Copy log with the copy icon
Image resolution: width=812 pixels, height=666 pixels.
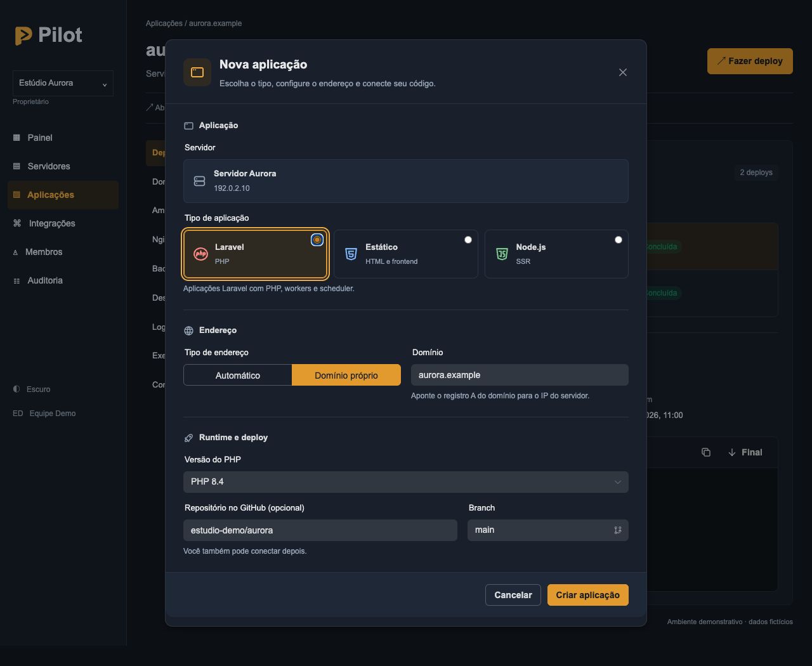(706, 452)
